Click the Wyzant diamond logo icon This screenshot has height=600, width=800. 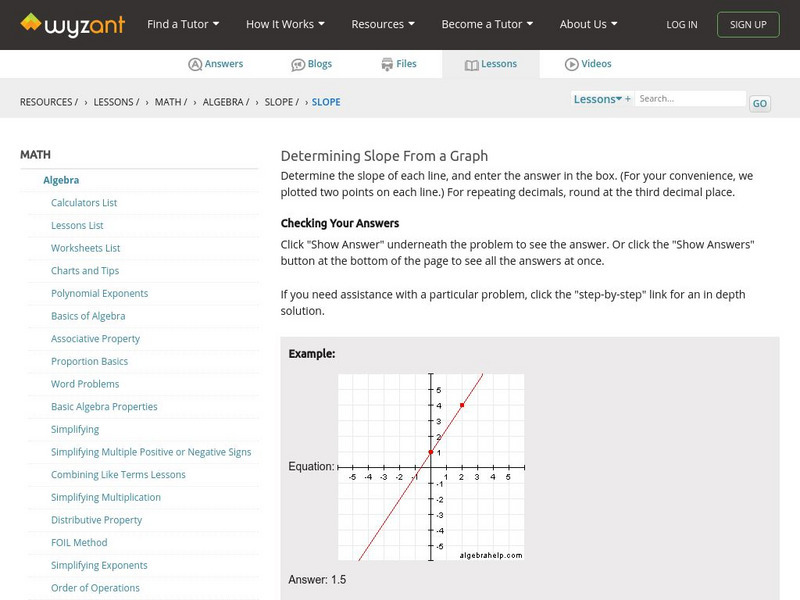[x=30, y=24]
